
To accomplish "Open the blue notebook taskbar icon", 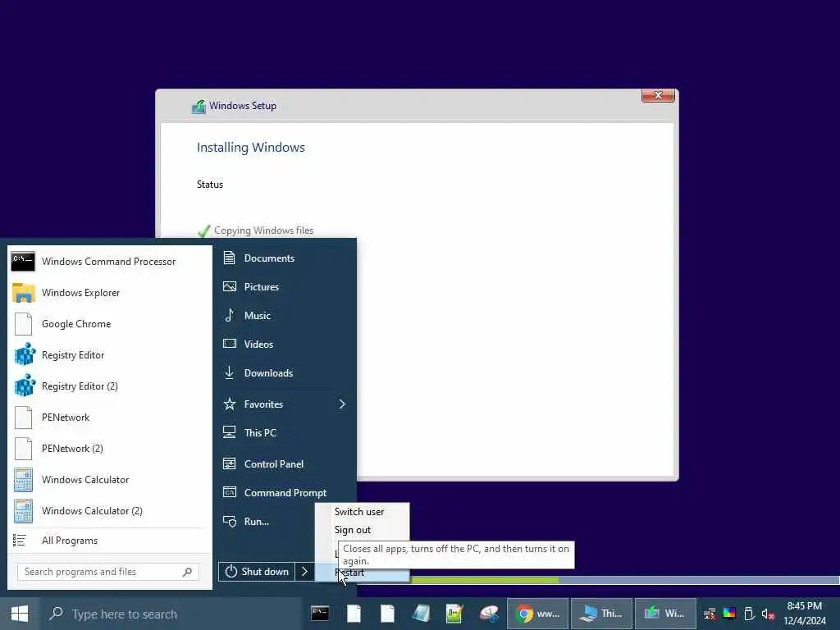I will [421, 614].
